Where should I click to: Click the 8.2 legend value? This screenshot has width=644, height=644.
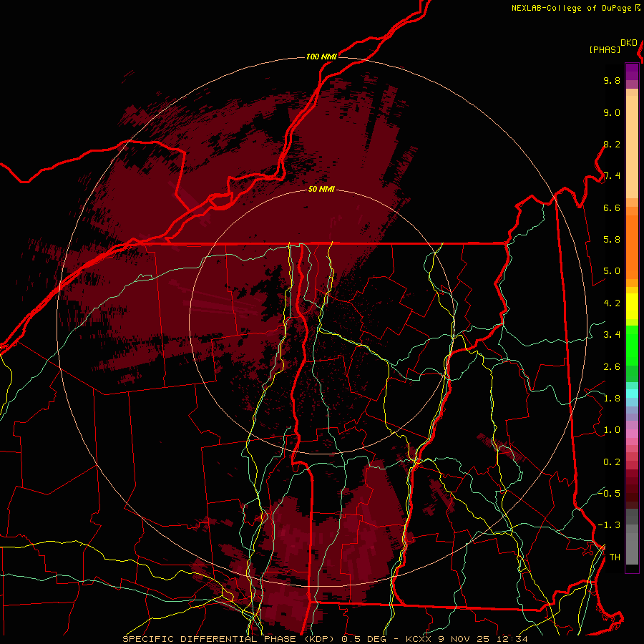point(612,144)
